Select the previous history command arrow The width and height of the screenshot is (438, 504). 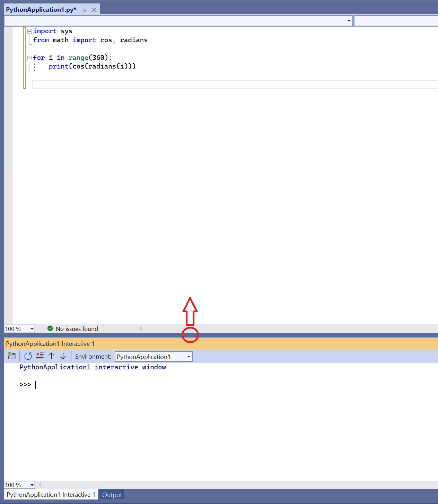point(52,356)
